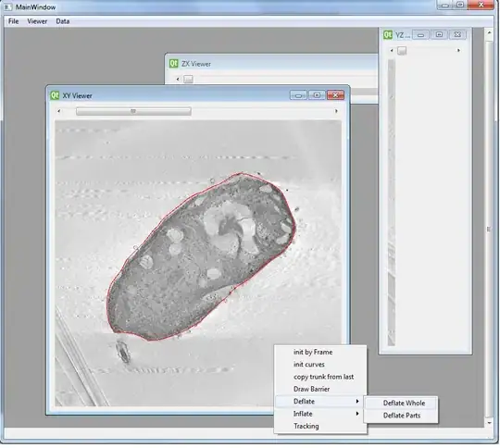Close the XY Viewer subwindow
The width and height of the screenshot is (500, 448).
click(x=335, y=95)
